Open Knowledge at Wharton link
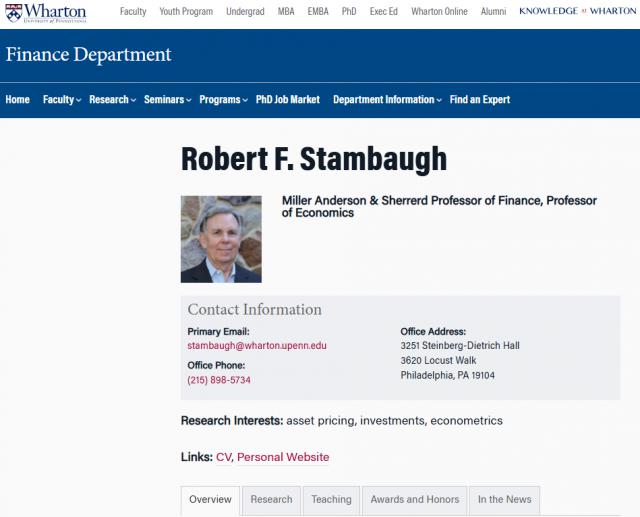Viewport: 640px width, 517px height. click(578, 11)
